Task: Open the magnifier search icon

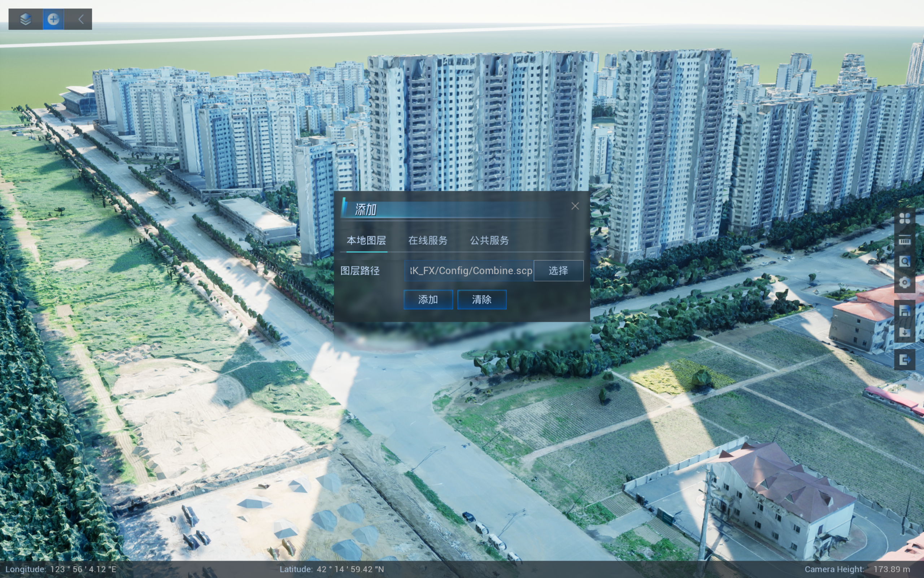Action: [x=905, y=262]
